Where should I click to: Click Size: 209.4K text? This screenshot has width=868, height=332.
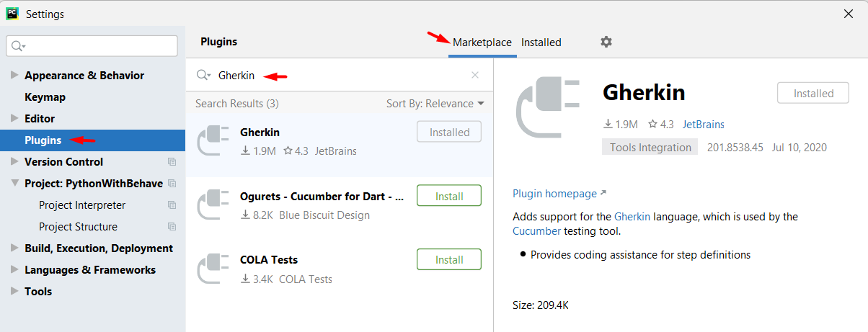click(541, 305)
